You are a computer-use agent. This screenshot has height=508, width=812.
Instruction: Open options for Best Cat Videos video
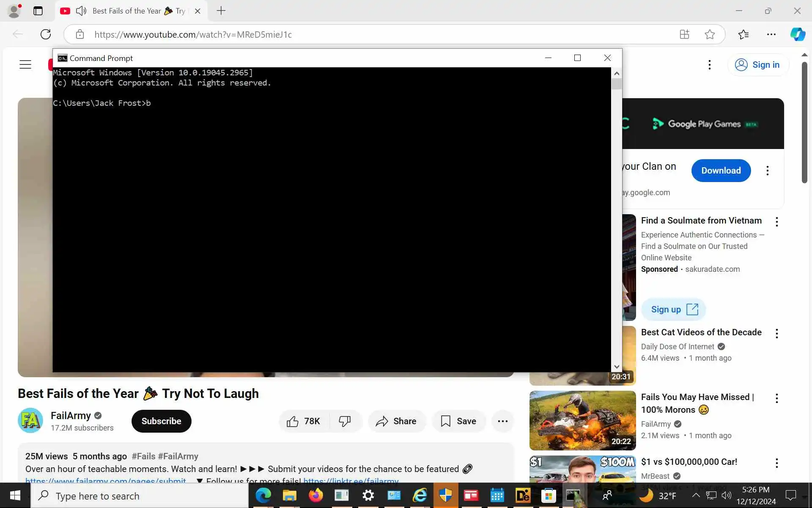pyautogui.click(x=776, y=334)
